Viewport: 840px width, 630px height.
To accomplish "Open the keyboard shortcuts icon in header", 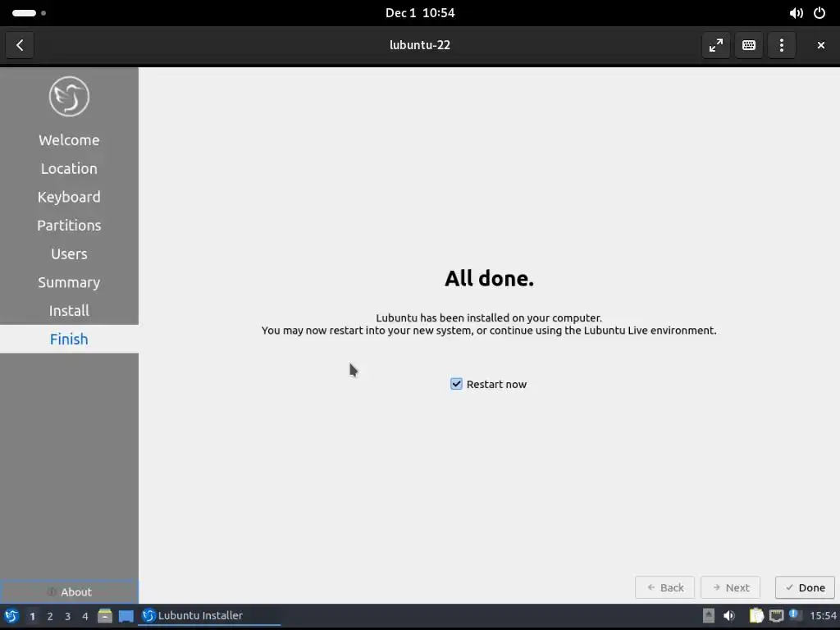I will [x=748, y=45].
